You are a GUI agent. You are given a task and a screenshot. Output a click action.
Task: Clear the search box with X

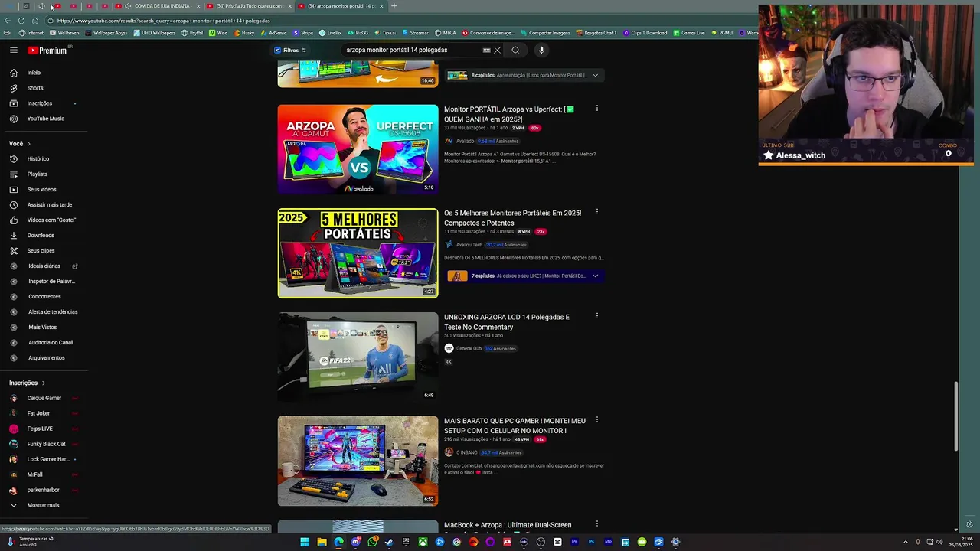pos(497,50)
